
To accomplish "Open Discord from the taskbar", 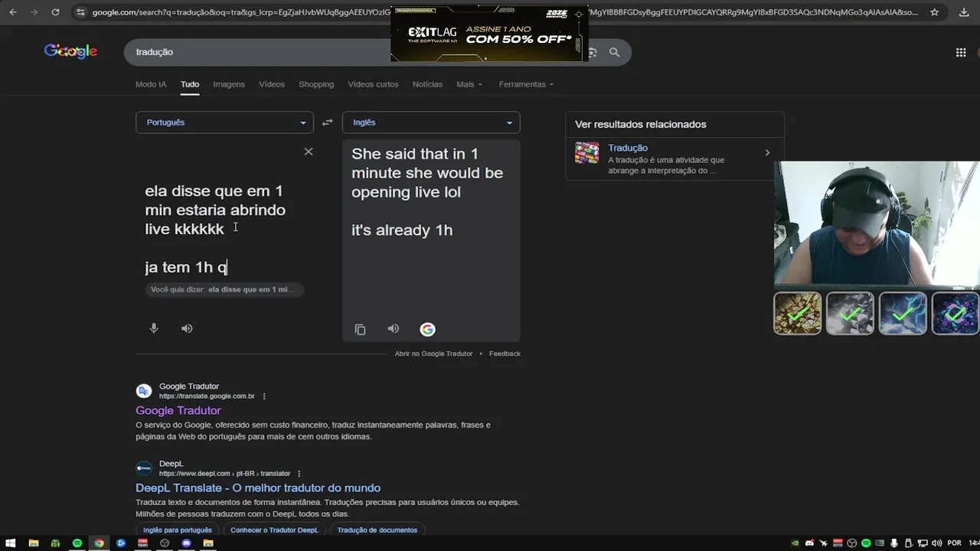I will click(x=186, y=543).
